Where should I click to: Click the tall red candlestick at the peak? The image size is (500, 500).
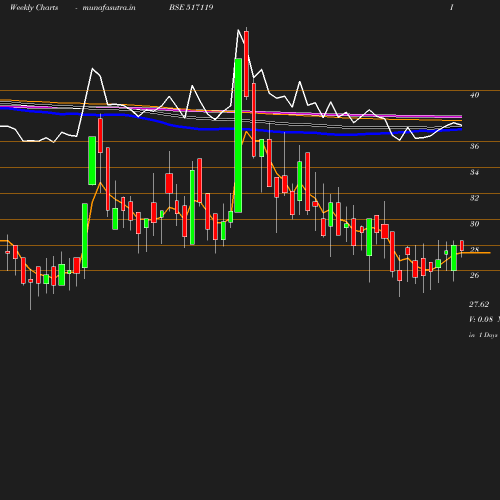(246, 64)
